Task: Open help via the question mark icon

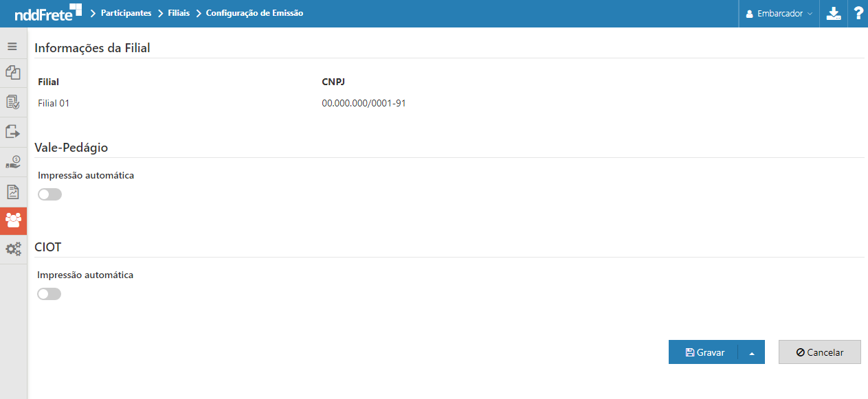Action: [x=858, y=14]
